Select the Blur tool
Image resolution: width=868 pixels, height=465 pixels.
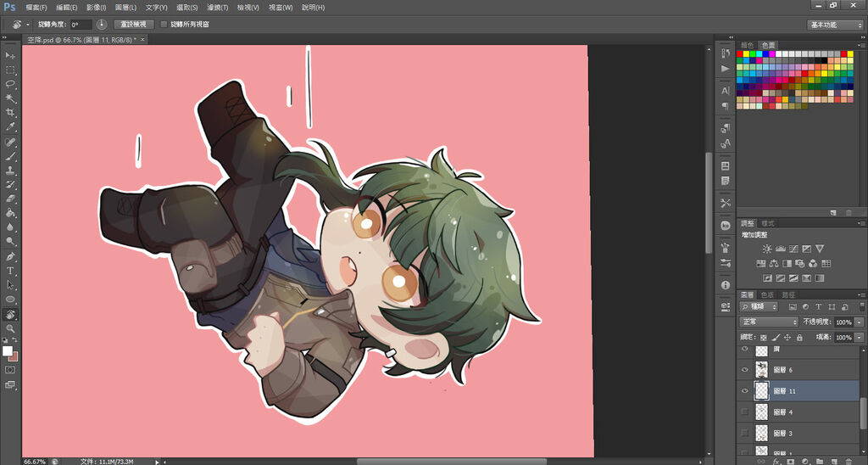coord(10,227)
